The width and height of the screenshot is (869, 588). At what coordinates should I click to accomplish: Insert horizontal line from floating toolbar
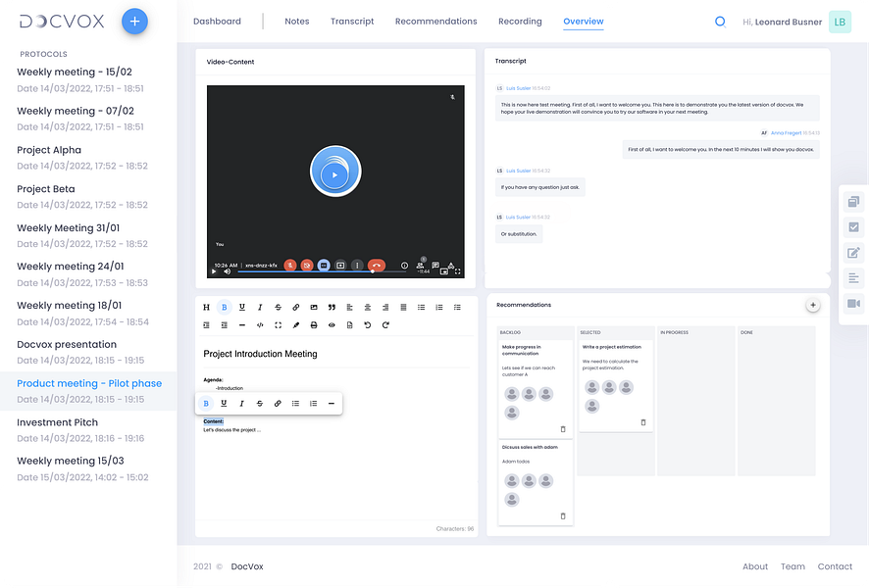pyautogui.click(x=332, y=404)
